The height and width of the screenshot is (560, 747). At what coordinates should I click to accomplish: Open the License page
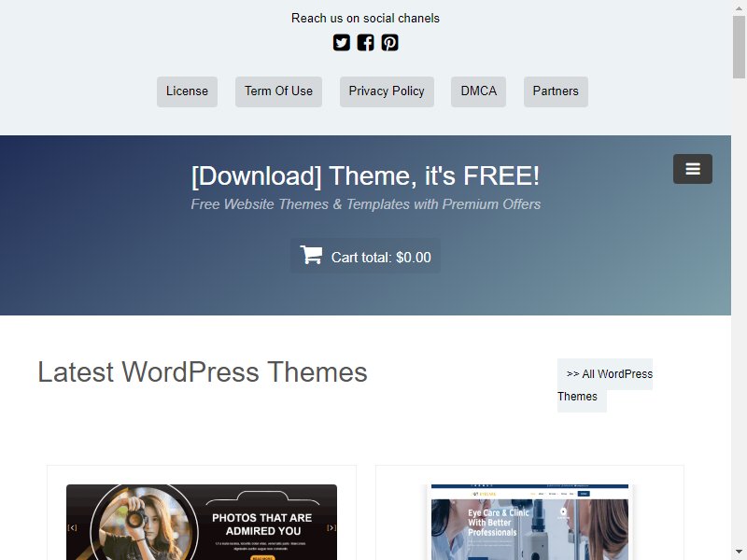click(x=188, y=91)
